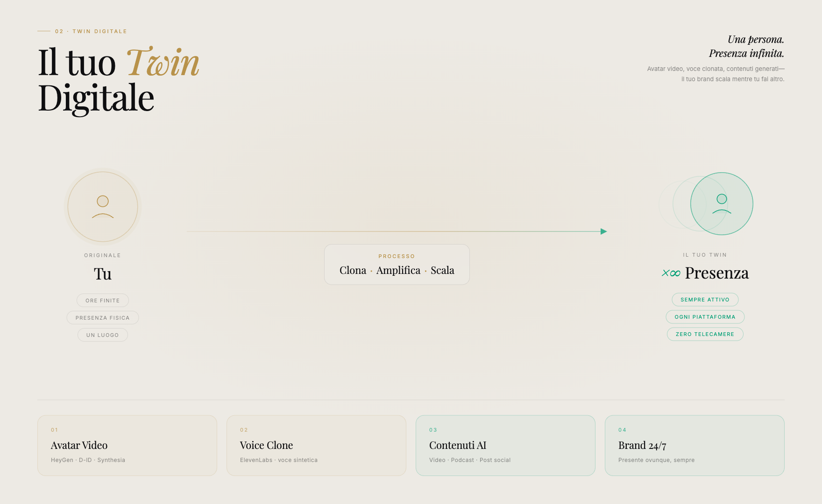Click the 'Presente ovunque, sempre' subtitle

click(656, 460)
